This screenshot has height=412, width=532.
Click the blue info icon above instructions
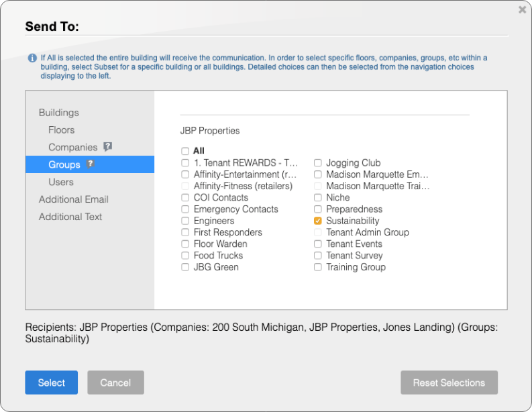[x=32, y=58]
